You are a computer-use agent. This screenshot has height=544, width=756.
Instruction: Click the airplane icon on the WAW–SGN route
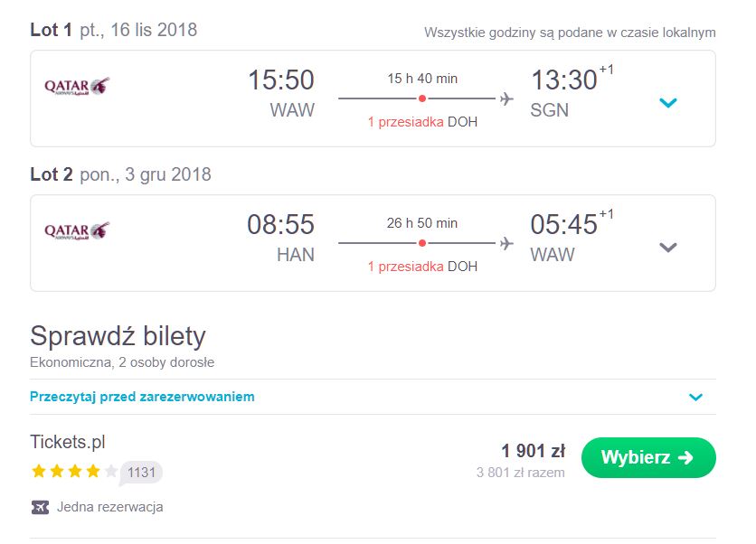[506, 98]
